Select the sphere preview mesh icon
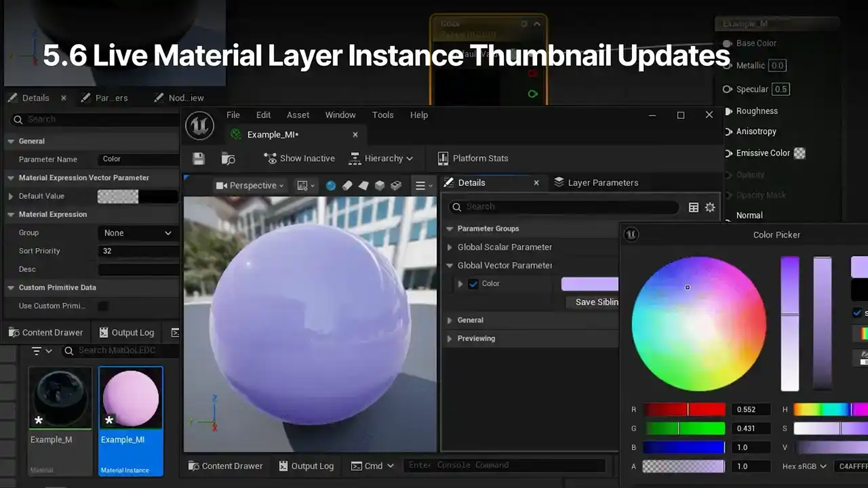The height and width of the screenshot is (488, 868). (331, 186)
